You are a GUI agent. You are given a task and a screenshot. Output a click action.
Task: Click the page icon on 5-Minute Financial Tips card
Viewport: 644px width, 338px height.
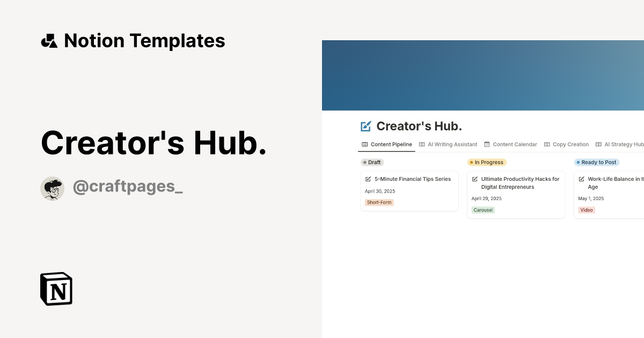pos(367,179)
